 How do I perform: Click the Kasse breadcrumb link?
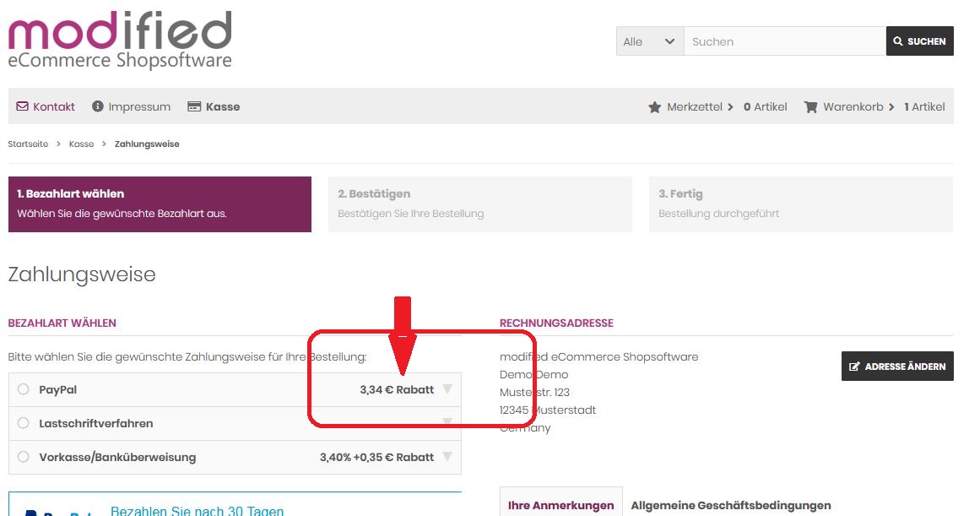pyautogui.click(x=81, y=144)
